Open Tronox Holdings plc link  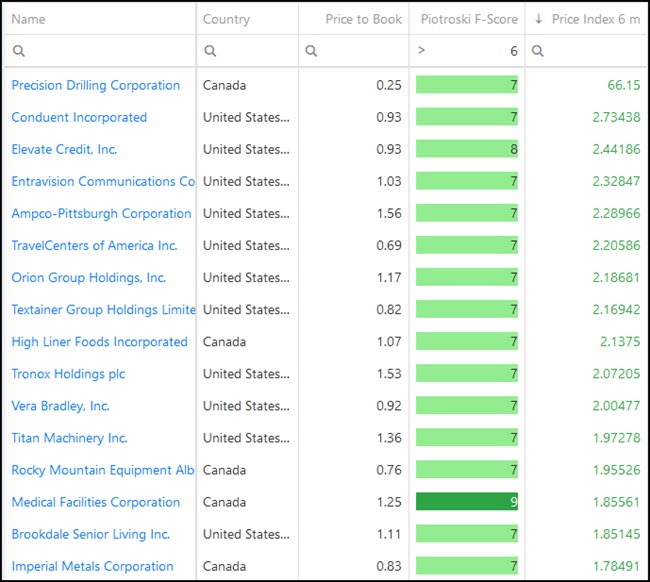pyautogui.click(x=68, y=374)
